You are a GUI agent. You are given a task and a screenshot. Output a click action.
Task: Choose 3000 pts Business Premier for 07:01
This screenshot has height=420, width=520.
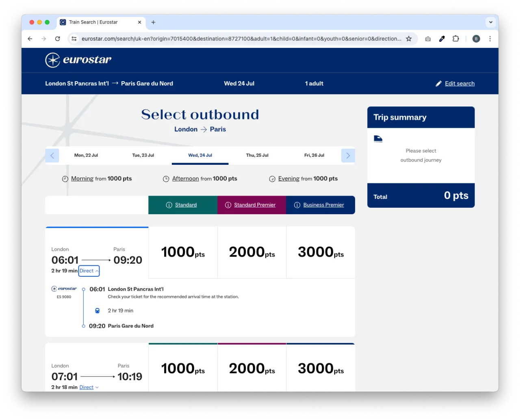[x=321, y=368]
